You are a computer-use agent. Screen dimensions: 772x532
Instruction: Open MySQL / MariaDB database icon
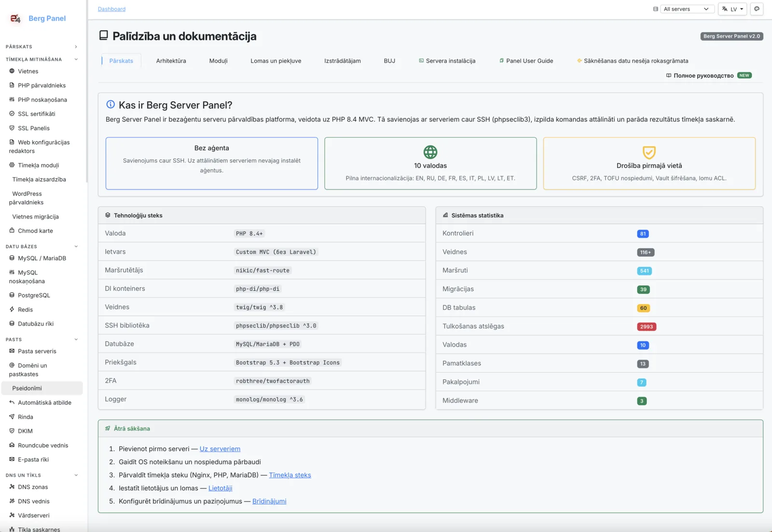coord(12,258)
